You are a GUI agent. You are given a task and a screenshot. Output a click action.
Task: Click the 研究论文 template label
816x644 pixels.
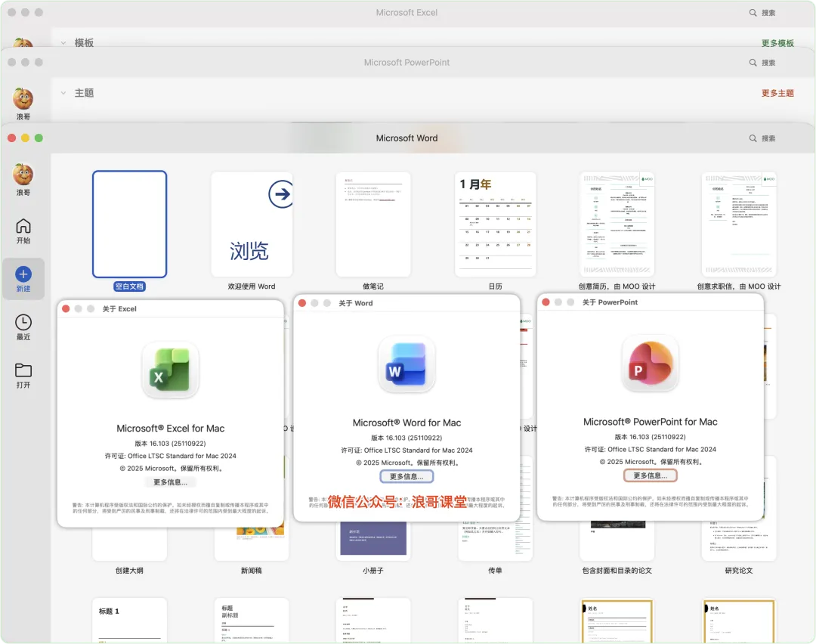coord(738,571)
